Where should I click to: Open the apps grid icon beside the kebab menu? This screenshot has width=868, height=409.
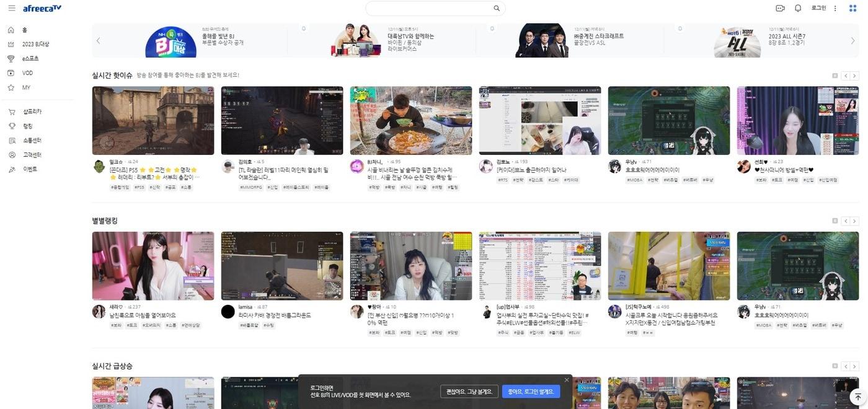[x=851, y=7]
